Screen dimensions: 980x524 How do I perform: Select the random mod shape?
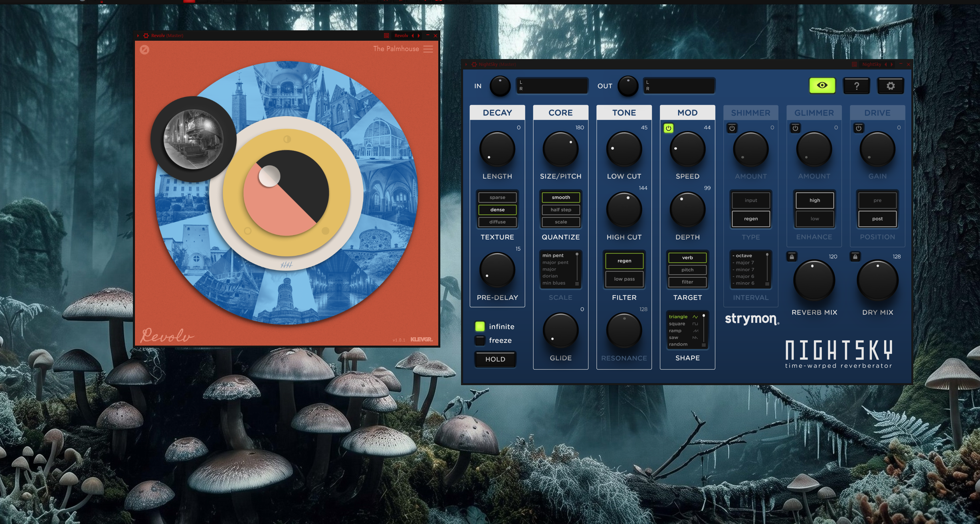[678, 344]
